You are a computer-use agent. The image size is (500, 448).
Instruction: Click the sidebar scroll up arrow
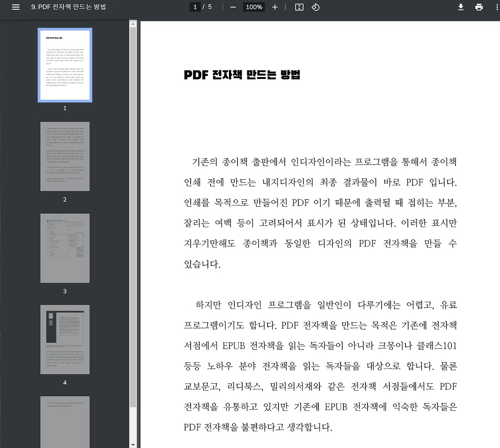(133, 24)
